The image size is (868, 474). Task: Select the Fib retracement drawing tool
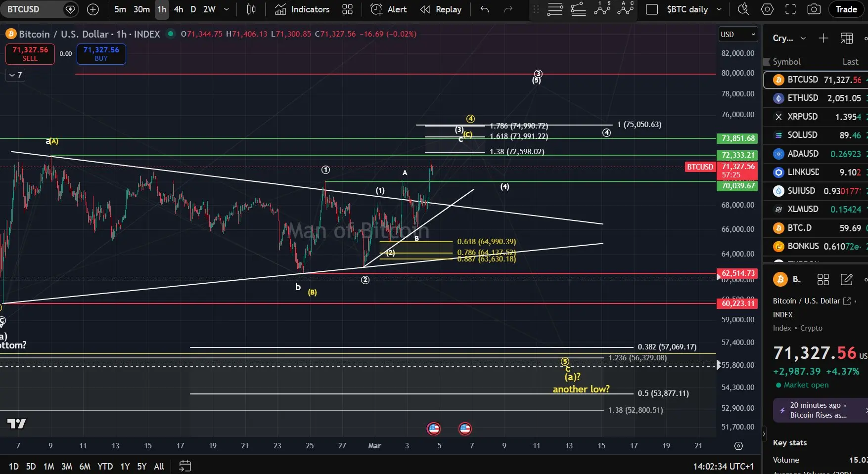[578, 9]
